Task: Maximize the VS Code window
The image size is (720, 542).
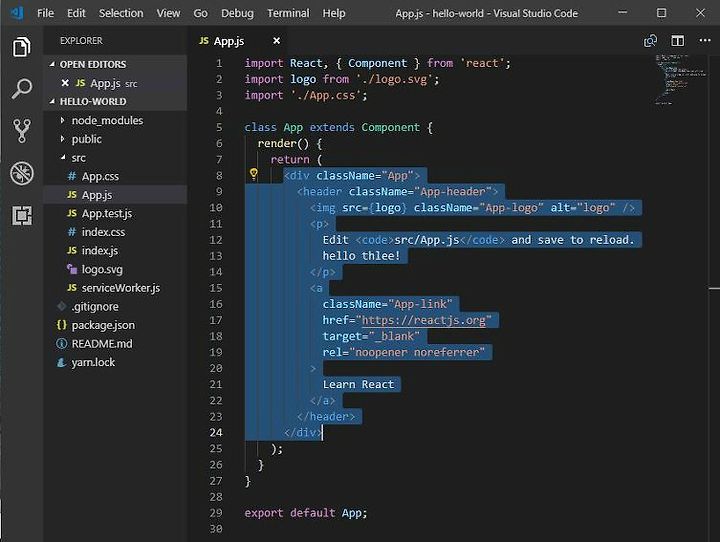Action: tap(661, 13)
